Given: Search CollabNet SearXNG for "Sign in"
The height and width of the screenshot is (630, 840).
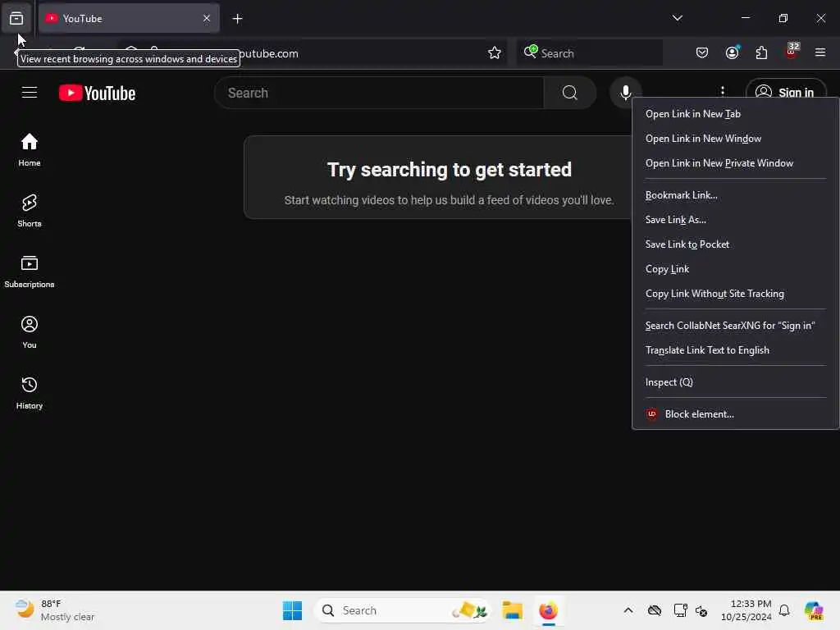Looking at the screenshot, I should (735, 325).
